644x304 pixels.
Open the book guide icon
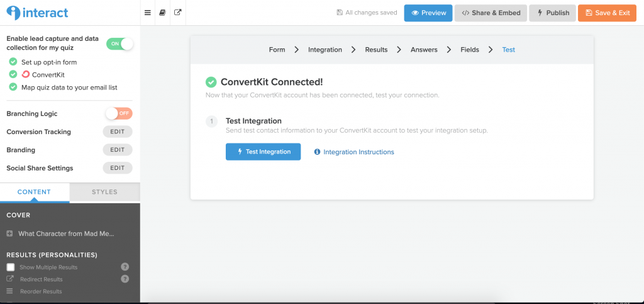tap(162, 13)
